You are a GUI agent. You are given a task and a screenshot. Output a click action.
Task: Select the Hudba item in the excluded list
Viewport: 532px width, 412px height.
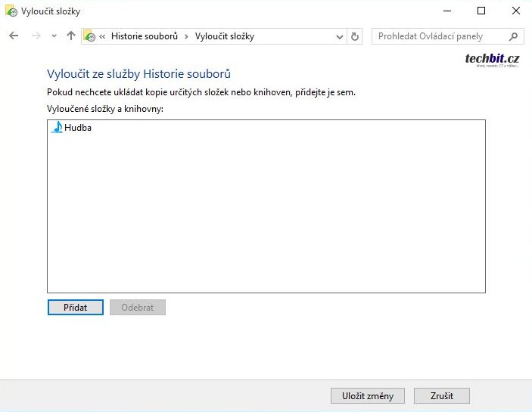(x=77, y=128)
